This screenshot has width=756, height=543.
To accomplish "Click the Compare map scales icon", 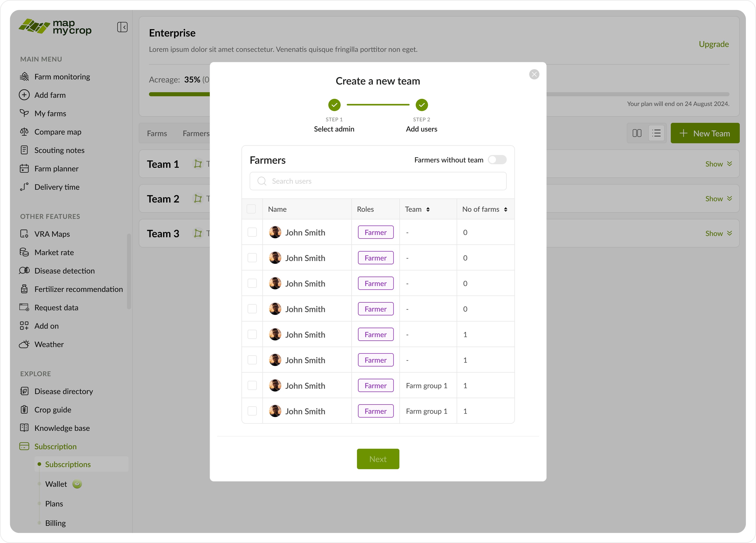I will point(24,132).
